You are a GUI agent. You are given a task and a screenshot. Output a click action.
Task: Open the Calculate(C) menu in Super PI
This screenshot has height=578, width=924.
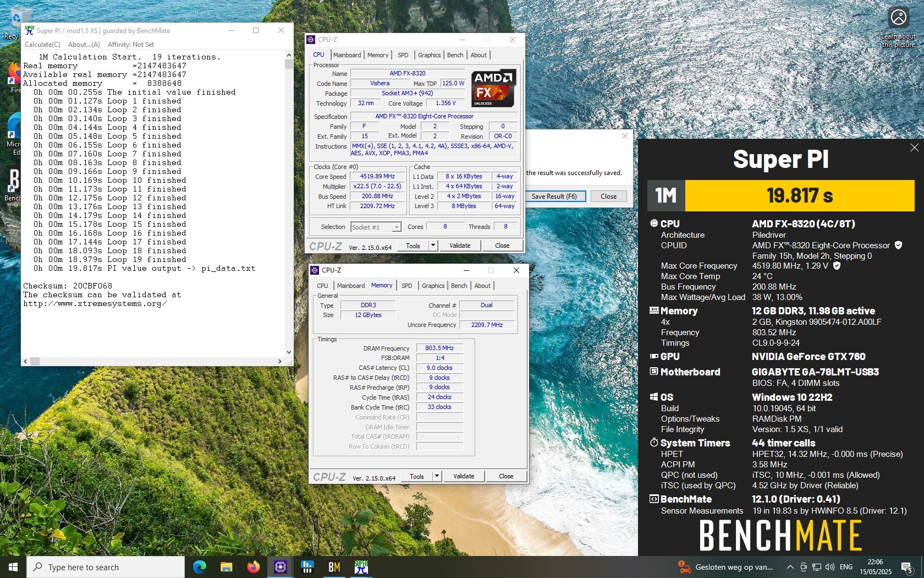(x=42, y=45)
